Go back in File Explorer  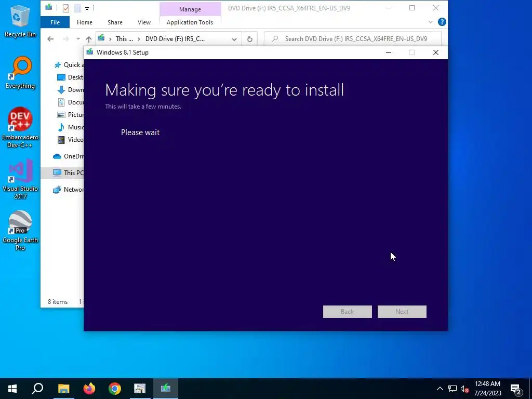click(x=50, y=39)
